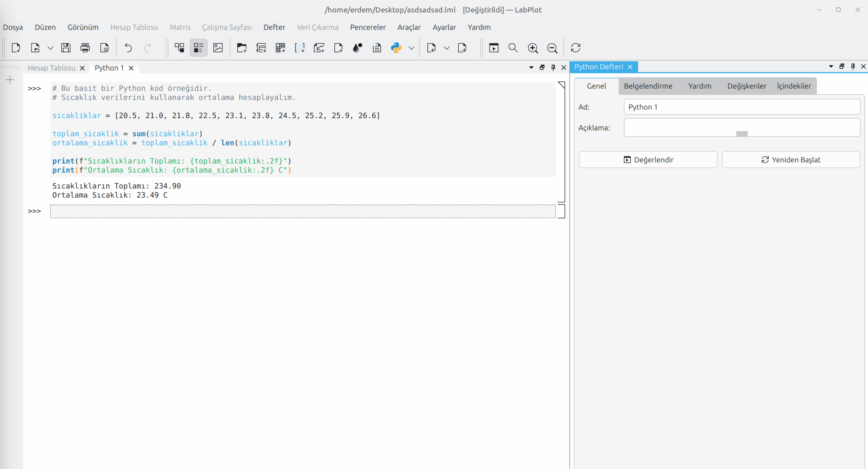
Task: Switch to the Hesap Tablosu tab
Action: [52, 68]
